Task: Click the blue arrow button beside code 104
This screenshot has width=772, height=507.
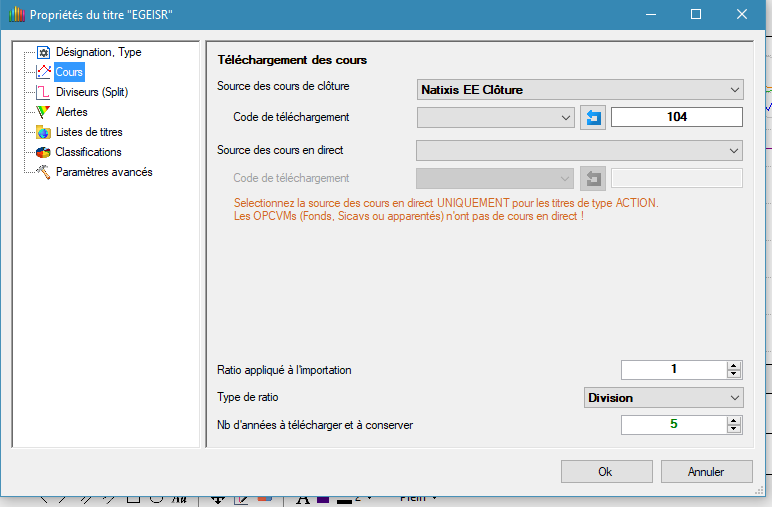Action: click(593, 117)
